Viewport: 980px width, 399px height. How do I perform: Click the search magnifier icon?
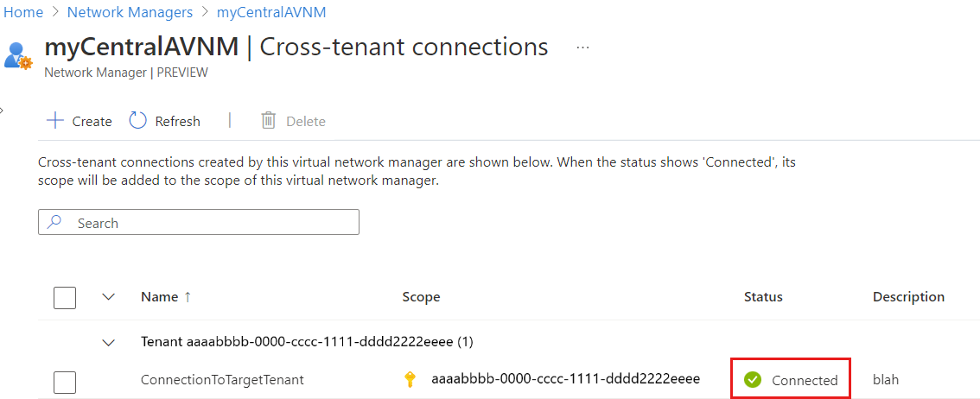click(x=55, y=223)
